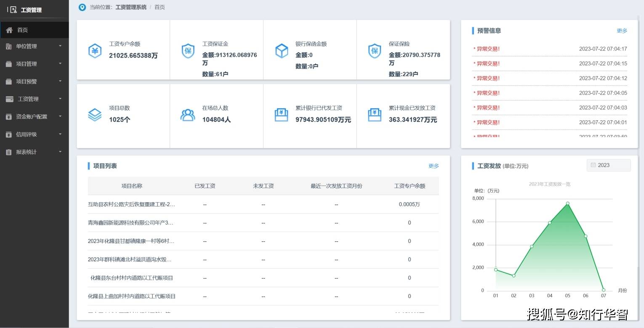Open the 信用评级 menu item
The height and width of the screenshot is (328, 644).
tap(35, 135)
